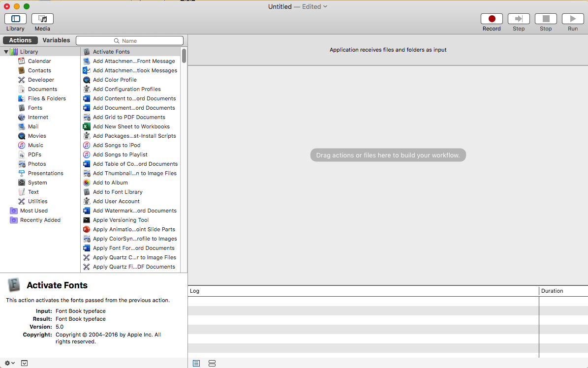This screenshot has width=588, height=368.
Task: Collapse the Library tree with its disclosure triangle
Action: [x=6, y=51]
